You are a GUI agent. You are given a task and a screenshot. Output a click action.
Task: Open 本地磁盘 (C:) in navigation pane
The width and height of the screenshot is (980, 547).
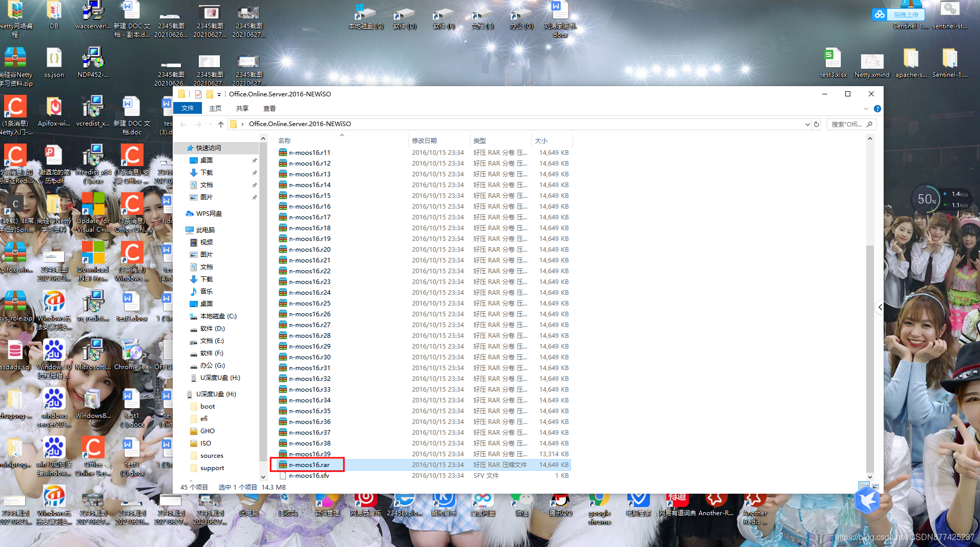point(218,316)
